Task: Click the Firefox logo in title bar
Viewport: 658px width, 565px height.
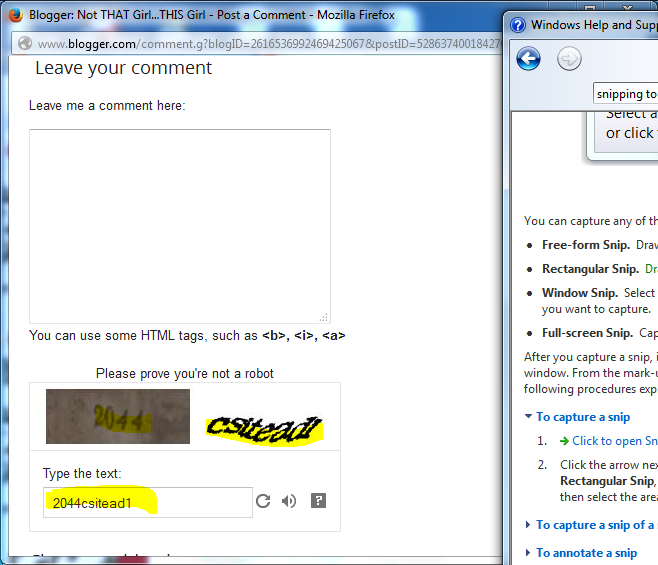Action: [x=15, y=15]
